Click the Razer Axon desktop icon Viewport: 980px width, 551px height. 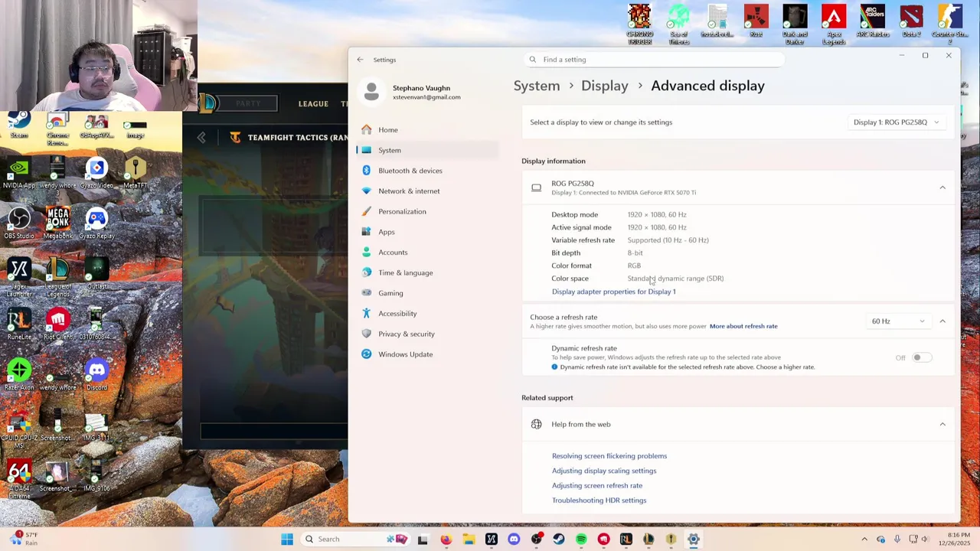tap(19, 375)
